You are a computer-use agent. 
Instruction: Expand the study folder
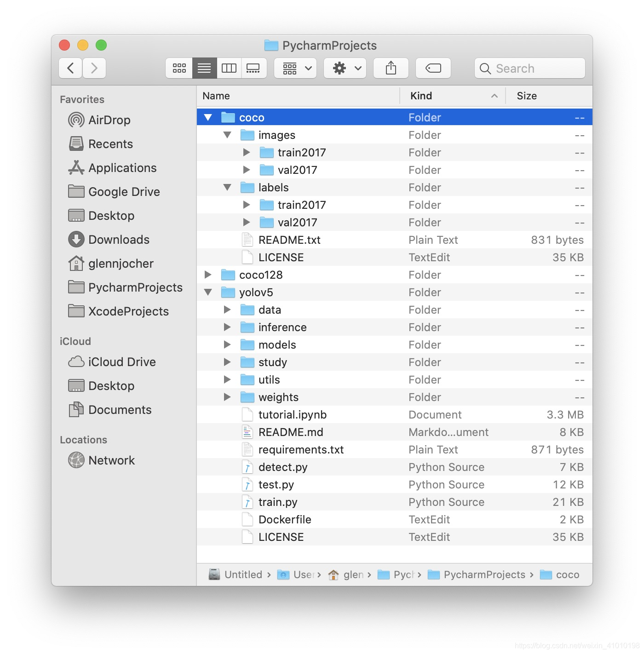(227, 362)
